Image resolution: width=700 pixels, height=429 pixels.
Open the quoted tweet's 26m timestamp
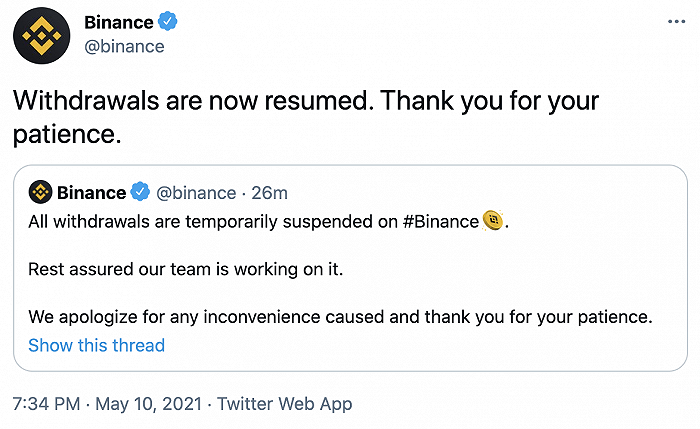(x=269, y=192)
